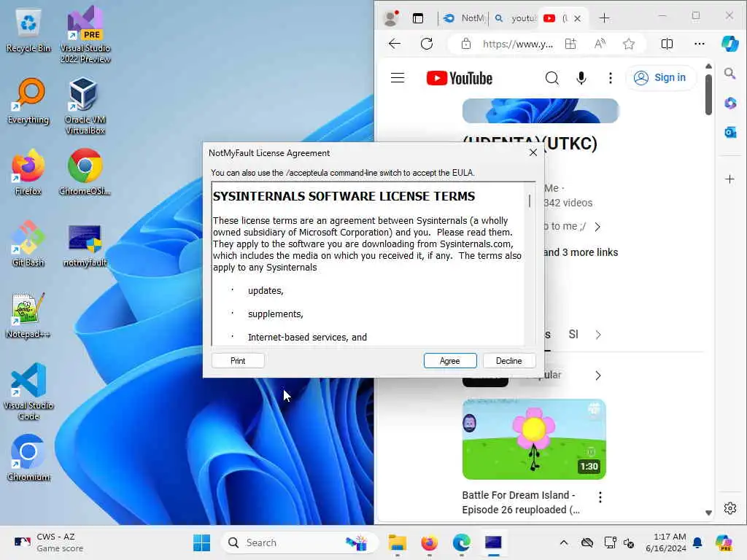Click the YouTube Sign in button
Screen dimensions: 747x560
(659, 77)
